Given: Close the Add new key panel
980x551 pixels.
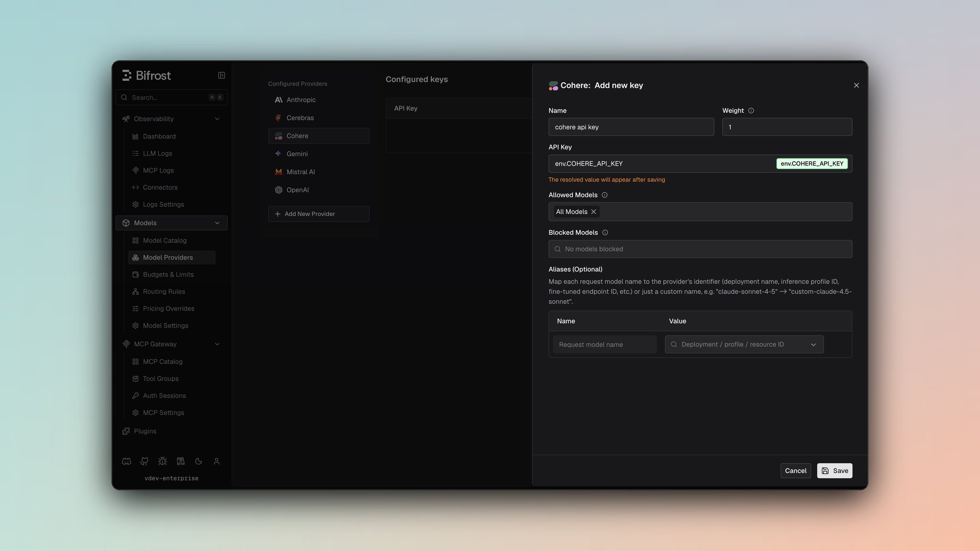Looking at the screenshot, I should pos(856,85).
